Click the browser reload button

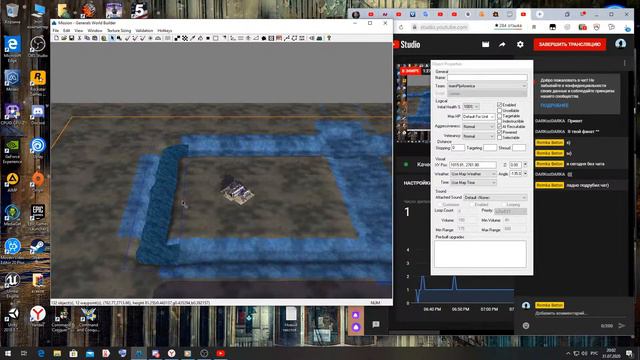[401, 27]
